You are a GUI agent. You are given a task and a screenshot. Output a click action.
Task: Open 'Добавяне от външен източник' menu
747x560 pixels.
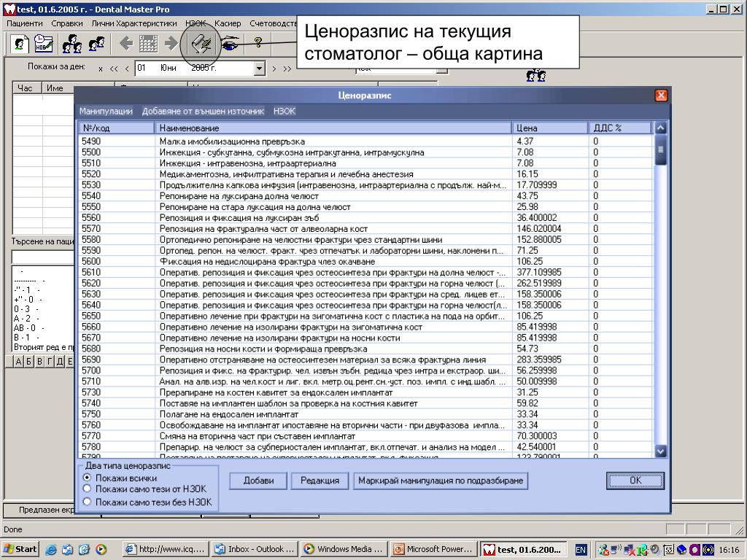point(203,111)
